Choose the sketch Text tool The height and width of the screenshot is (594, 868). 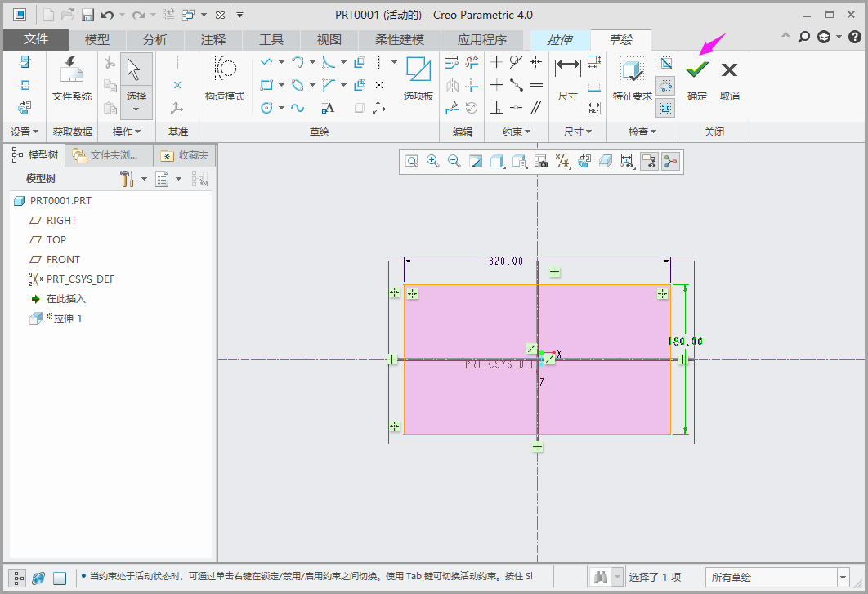click(328, 108)
